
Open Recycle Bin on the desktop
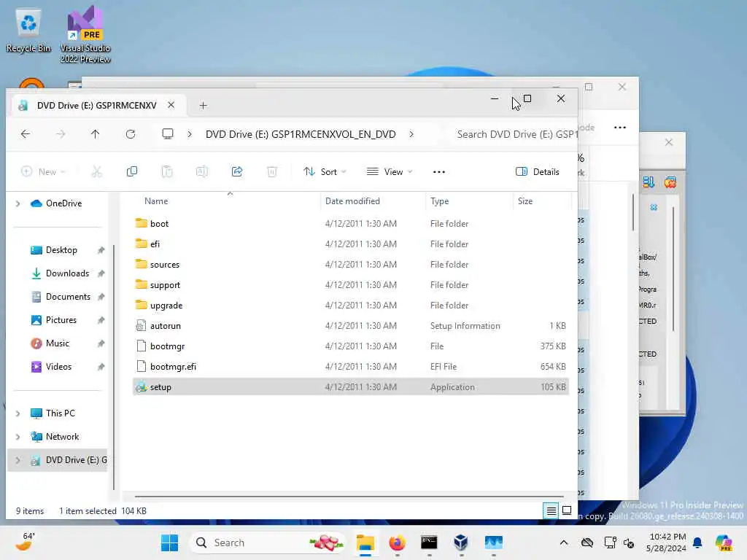(x=28, y=31)
